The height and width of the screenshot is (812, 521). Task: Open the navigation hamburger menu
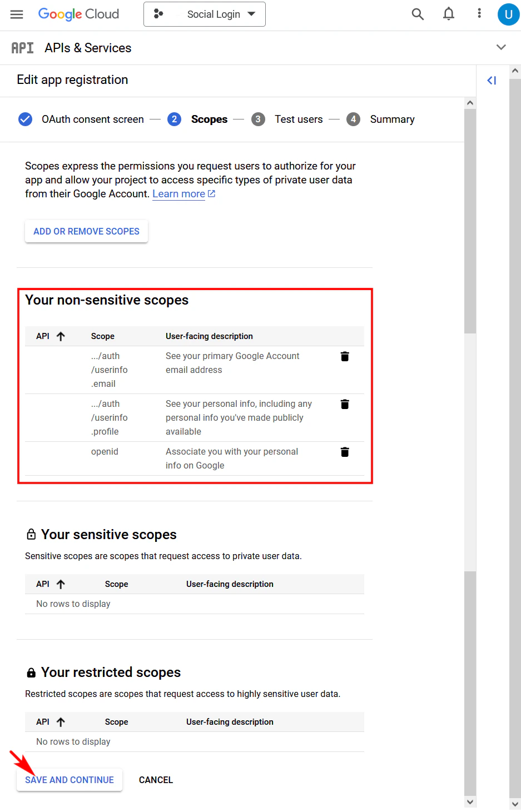(x=16, y=14)
